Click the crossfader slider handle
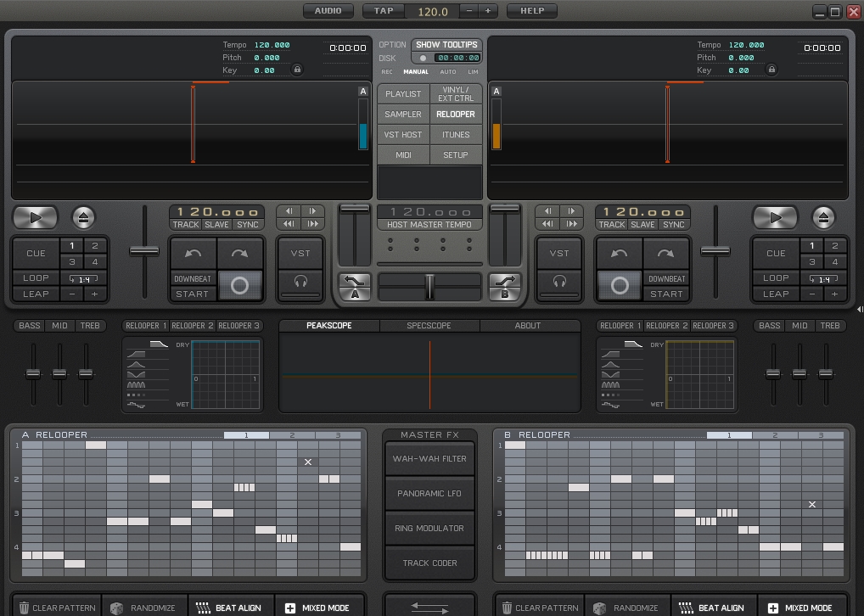This screenshot has width=864, height=616. pos(429,286)
